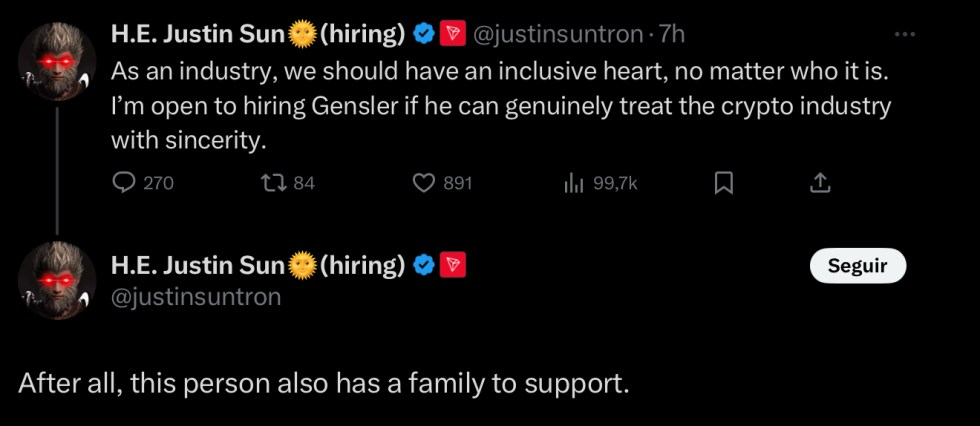Bookmark the Gensler hiring tweet

(x=724, y=183)
